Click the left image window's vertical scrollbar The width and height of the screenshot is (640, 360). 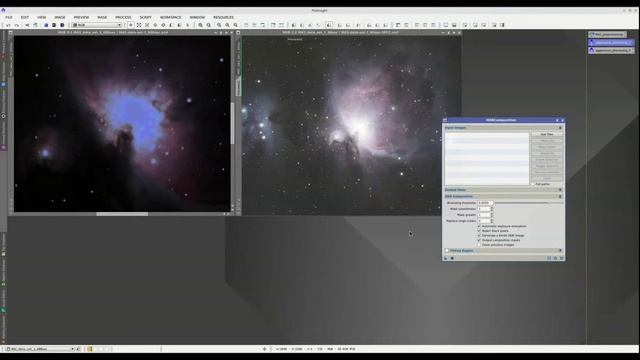233,123
